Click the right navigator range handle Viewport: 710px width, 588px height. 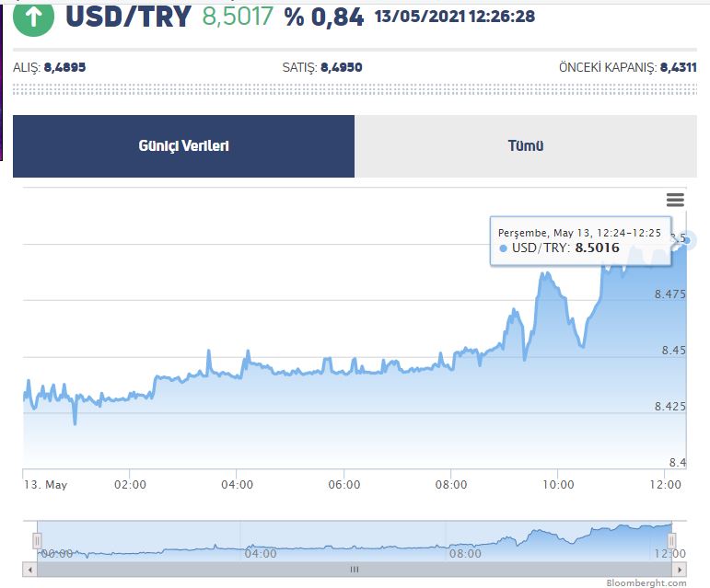(672, 540)
